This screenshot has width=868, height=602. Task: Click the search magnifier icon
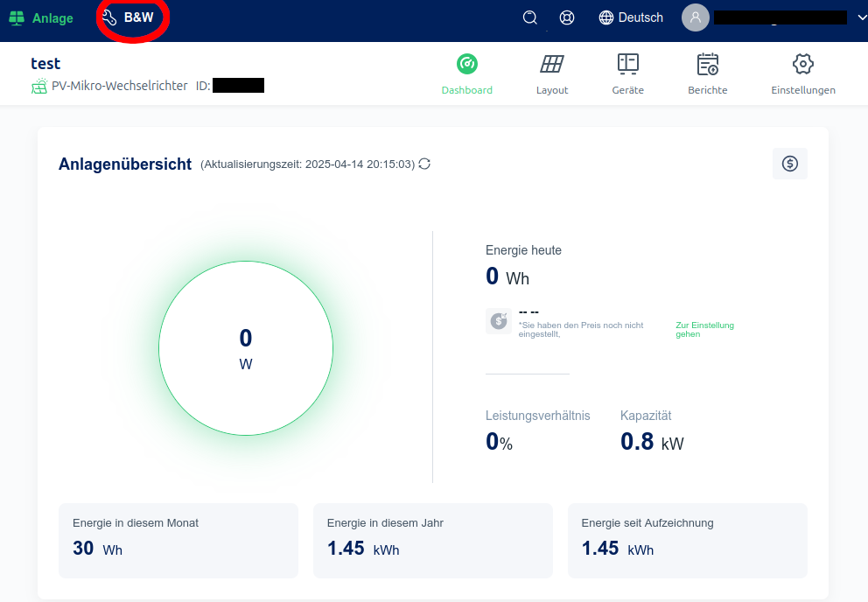click(x=529, y=17)
